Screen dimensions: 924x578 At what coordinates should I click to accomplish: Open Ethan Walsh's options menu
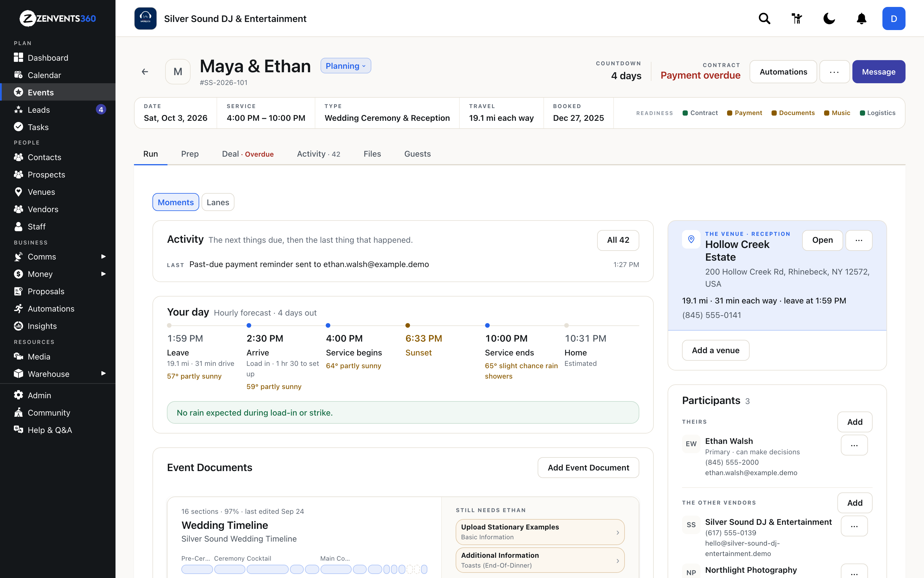(x=854, y=445)
